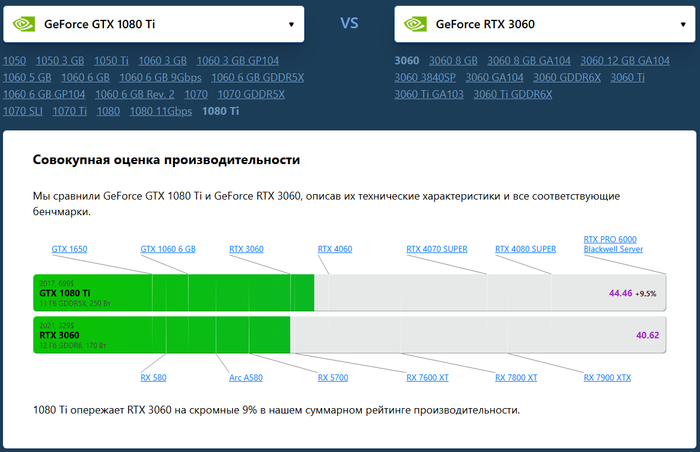Open the RX 7600 XT chart label
The image size is (700, 452).
click(x=427, y=378)
